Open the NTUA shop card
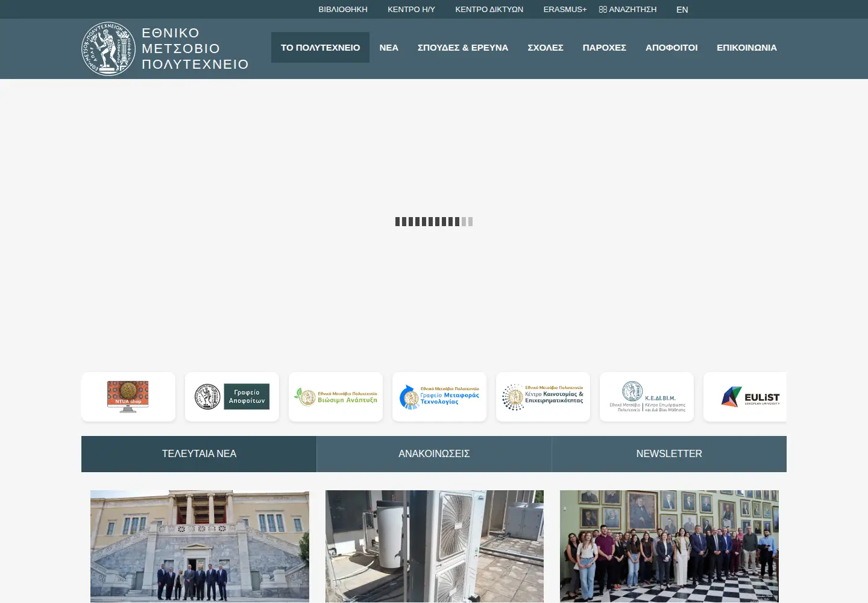 128,397
